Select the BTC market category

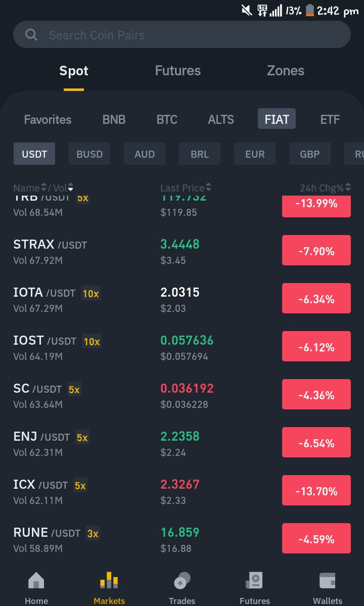pos(166,119)
